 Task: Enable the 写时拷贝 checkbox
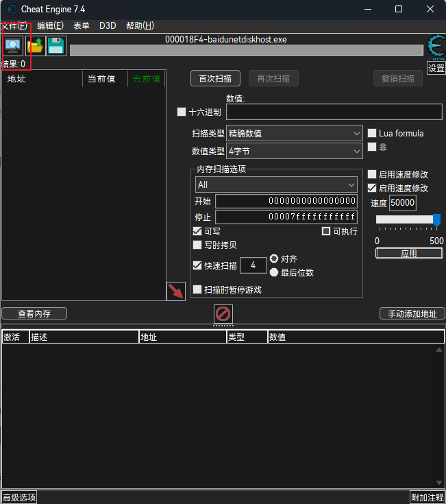197,245
